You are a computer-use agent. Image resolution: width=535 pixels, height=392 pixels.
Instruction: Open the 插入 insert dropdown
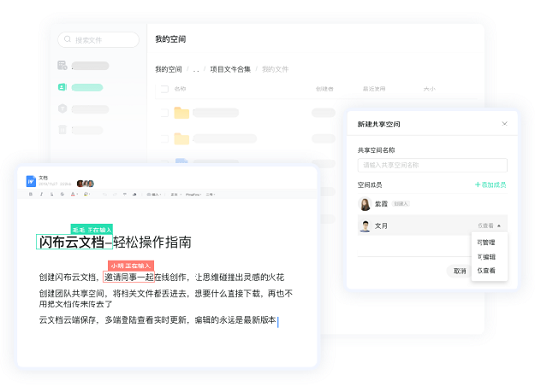click(x=154, y=195)
